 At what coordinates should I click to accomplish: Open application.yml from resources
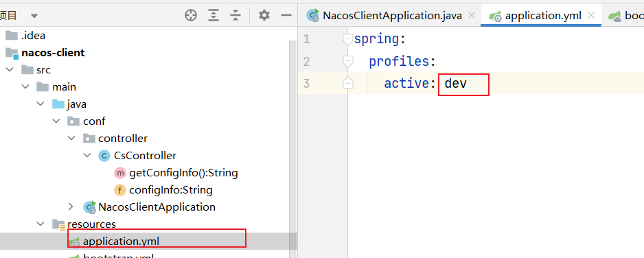pos(121,242)
